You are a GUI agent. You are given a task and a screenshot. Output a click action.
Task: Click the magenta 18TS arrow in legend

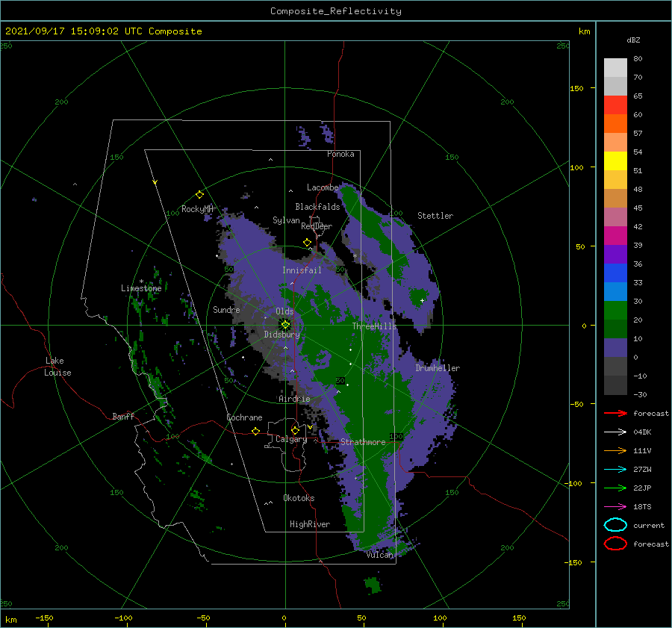[x=615, y=507]
